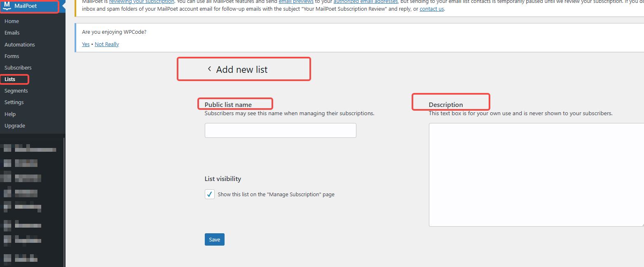Click the blue Save button
Viewport: 644px width, 267px height.
tap(215, 239)
